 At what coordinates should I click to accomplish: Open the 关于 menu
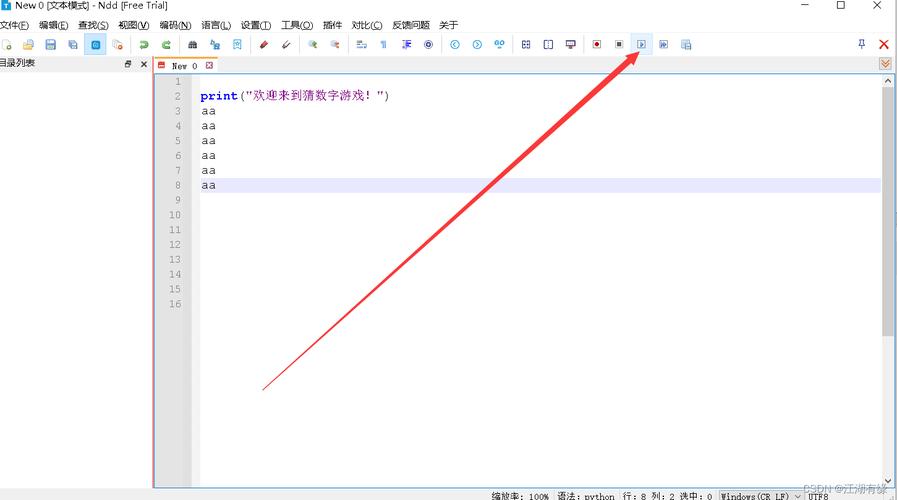click(x=448, y=25)
